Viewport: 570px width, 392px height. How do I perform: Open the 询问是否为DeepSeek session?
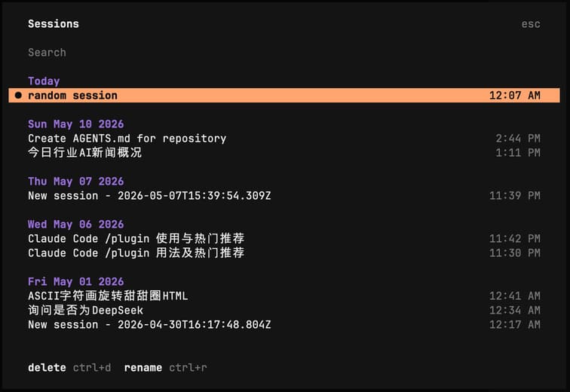pos(284,311)
